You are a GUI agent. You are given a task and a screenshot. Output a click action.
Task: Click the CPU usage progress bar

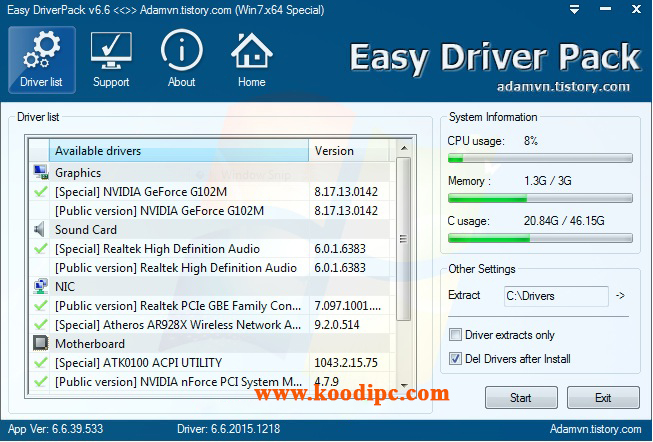540,158
